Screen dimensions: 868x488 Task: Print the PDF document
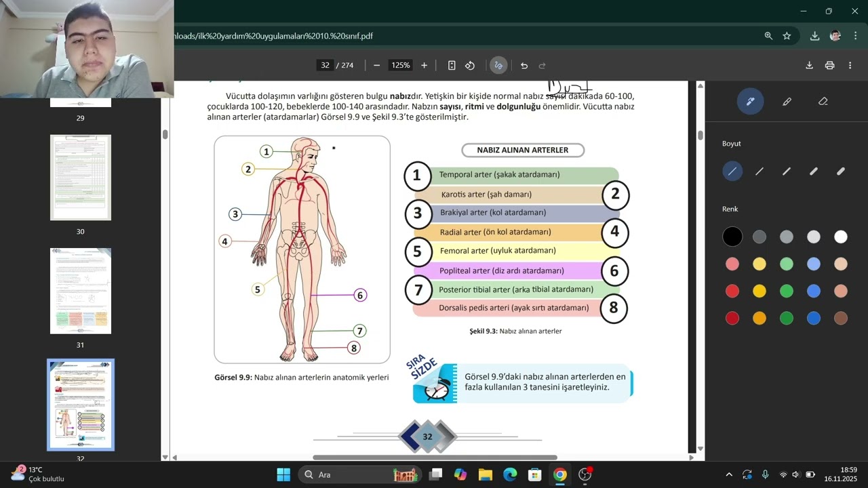[x=829, y=65]
